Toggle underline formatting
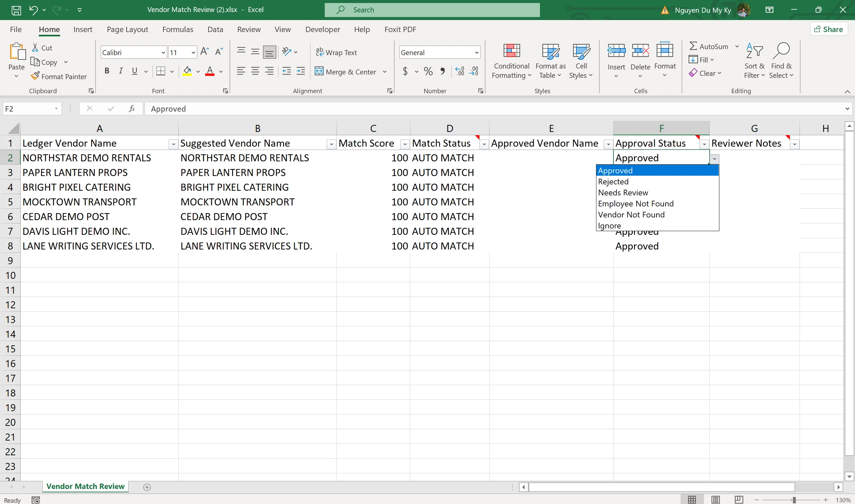 [x=135, y=71]
